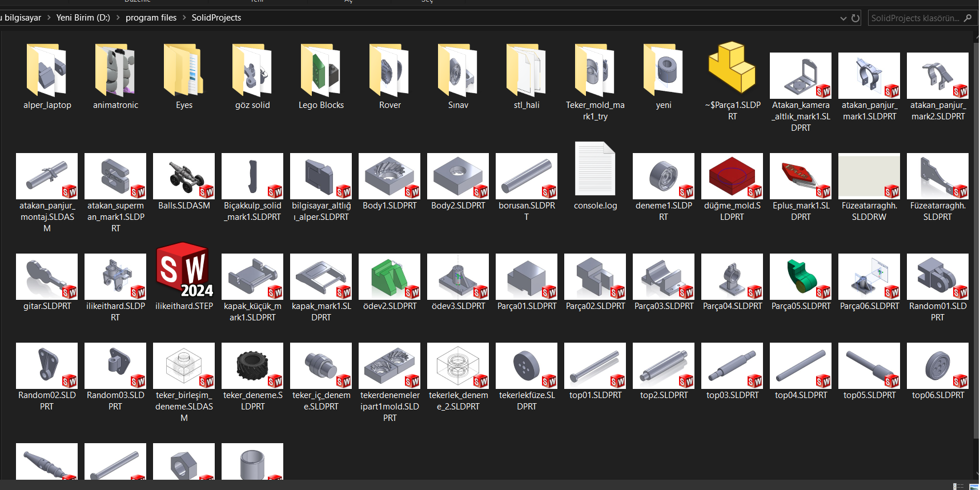Refresh the SolidProjects folder view
The height and width of the screenshot is (490, 980).
pos(856,18)
